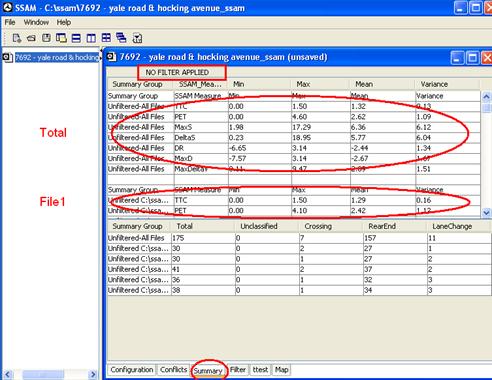This screenshot has width=492, height=380.
Task: Select the 157 RearEnd cell
Action: (x=395, y=238)
